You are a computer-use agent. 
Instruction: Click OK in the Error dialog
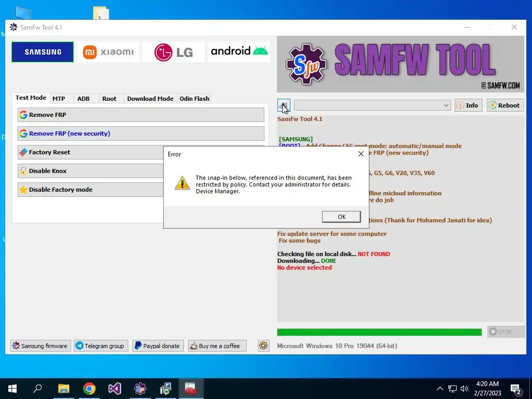pyautogui.click(x=341, y=217)
